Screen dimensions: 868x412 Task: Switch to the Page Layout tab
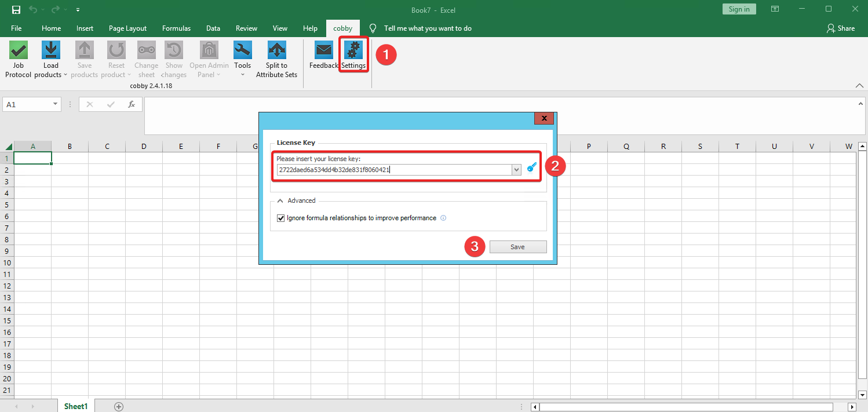click(128, 28)
